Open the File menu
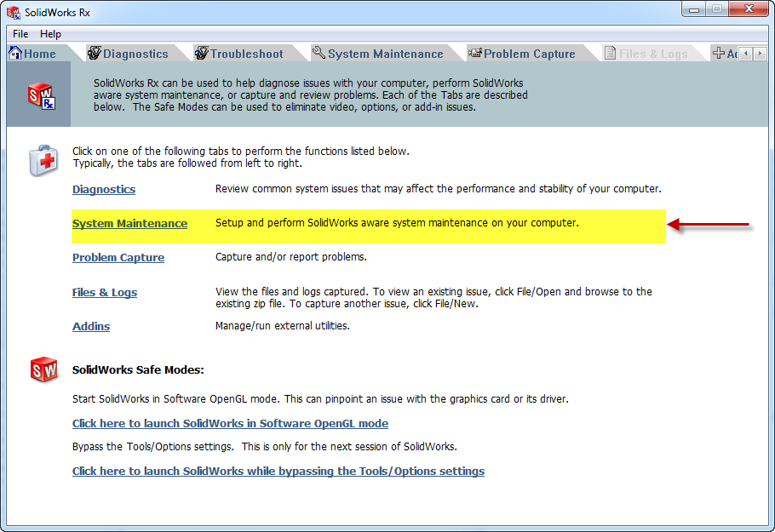 click(x=20, y=34)
